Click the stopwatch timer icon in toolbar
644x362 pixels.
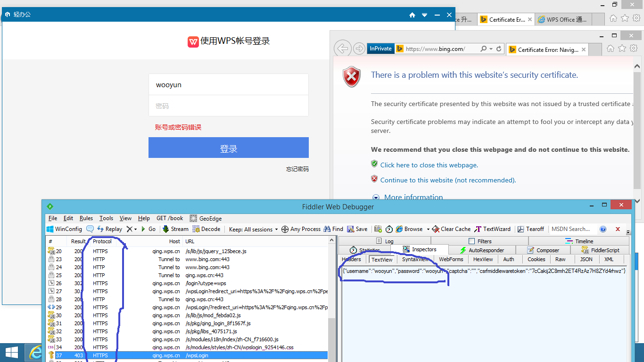[389, 229]
